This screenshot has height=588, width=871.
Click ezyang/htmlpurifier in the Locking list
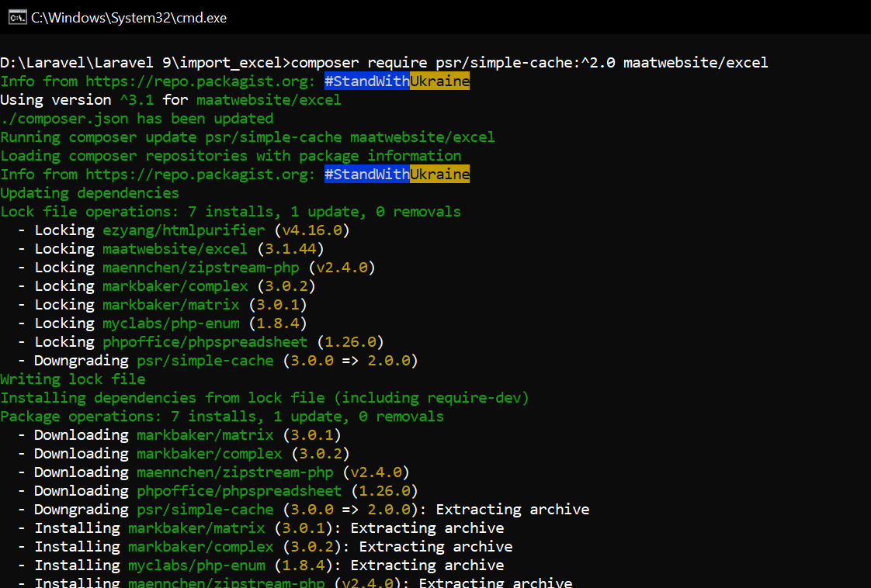[x=183, y=230]
